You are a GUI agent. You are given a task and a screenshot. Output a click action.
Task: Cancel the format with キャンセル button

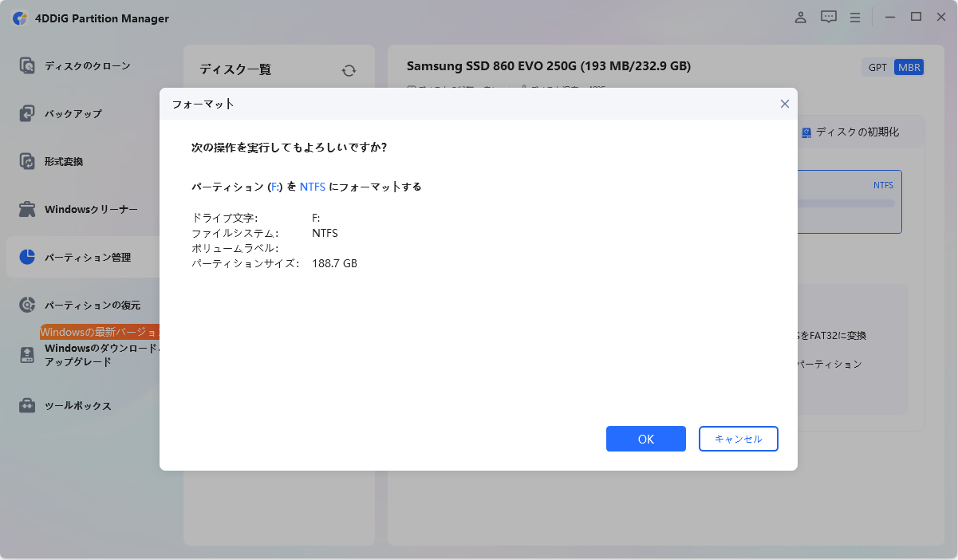tap(738, 439)
